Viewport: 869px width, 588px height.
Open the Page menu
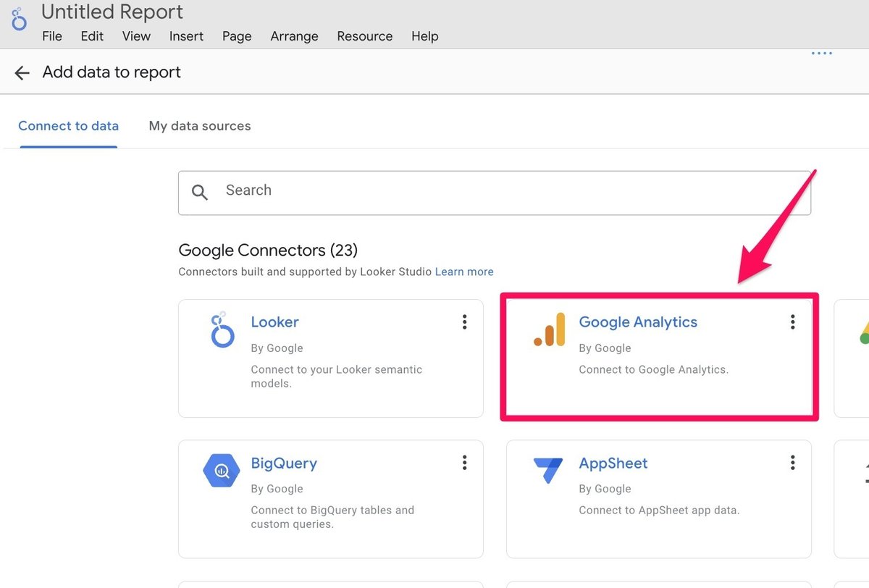click(x=237, y=36)
